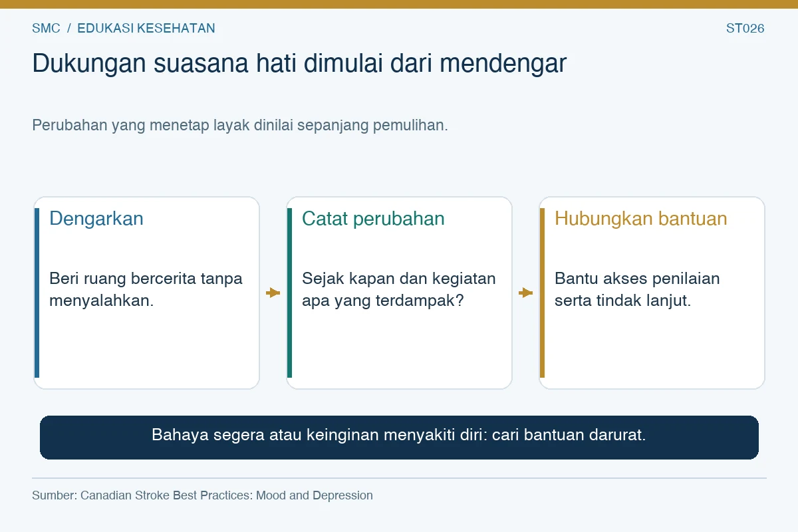Image resolution: width=798 pixels, height=532 pixels.
Task: Select the Dengarkan card heading
Action: (x=96, y=219)
